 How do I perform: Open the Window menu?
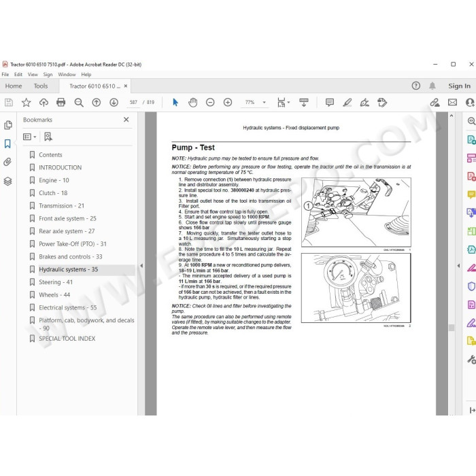[67, 74]
